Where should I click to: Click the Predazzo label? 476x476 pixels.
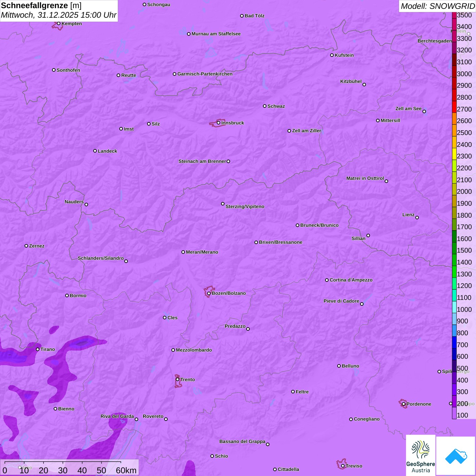tap(235, 326)
